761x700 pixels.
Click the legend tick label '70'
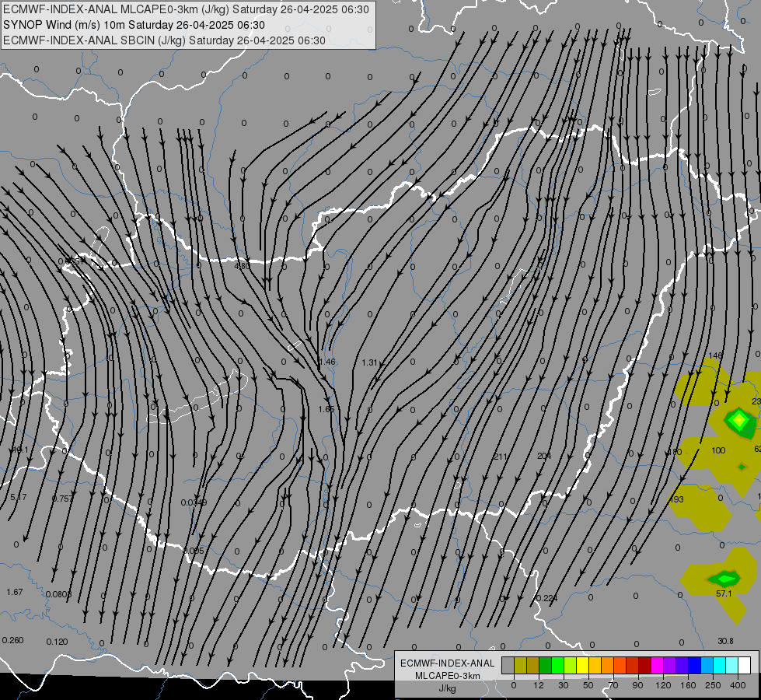click(x=613, y=685)
